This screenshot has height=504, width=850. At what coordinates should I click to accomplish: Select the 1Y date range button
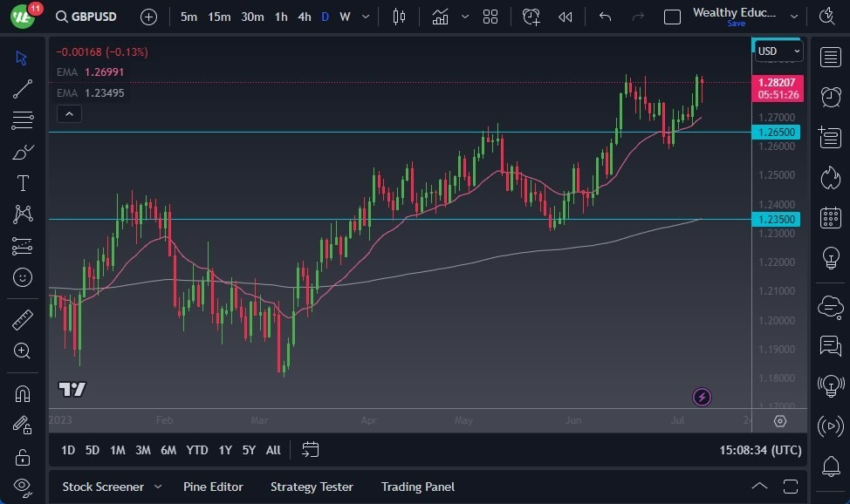(224, 450)
